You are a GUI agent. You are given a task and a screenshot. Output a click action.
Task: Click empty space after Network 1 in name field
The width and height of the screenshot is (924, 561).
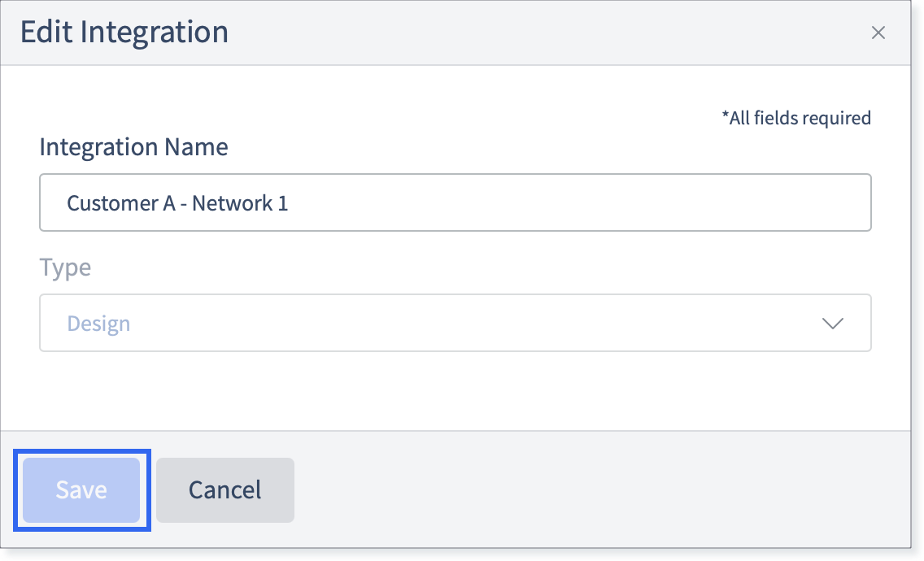577,202
